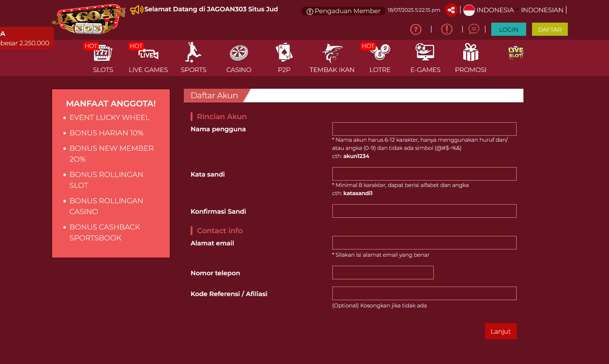Click the Lanjut button
Screen dimensions: 609x364
pos(500,331)
